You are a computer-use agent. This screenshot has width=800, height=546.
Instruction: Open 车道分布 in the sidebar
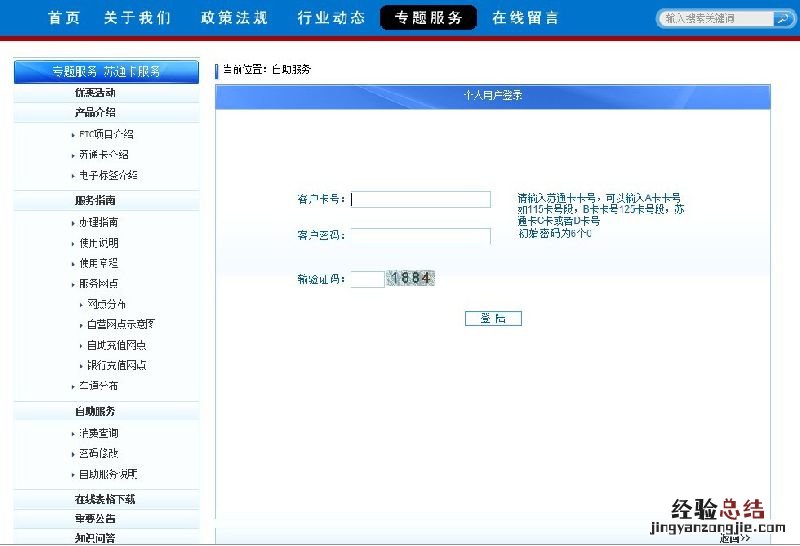point(98,386)
